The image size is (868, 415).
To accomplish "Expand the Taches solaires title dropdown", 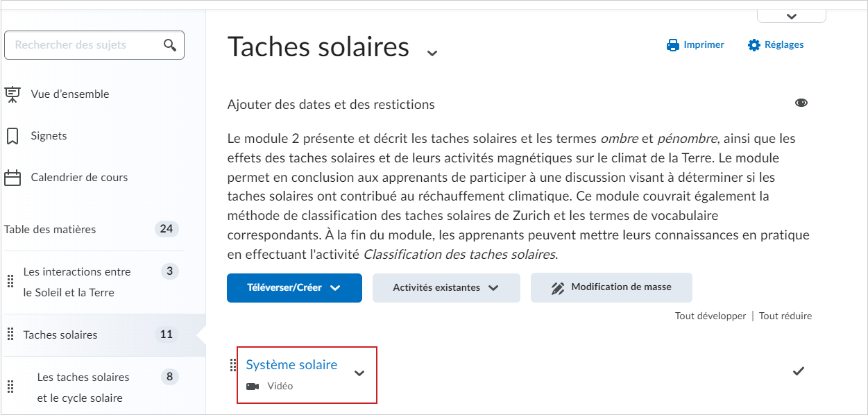I will point(432,53).
